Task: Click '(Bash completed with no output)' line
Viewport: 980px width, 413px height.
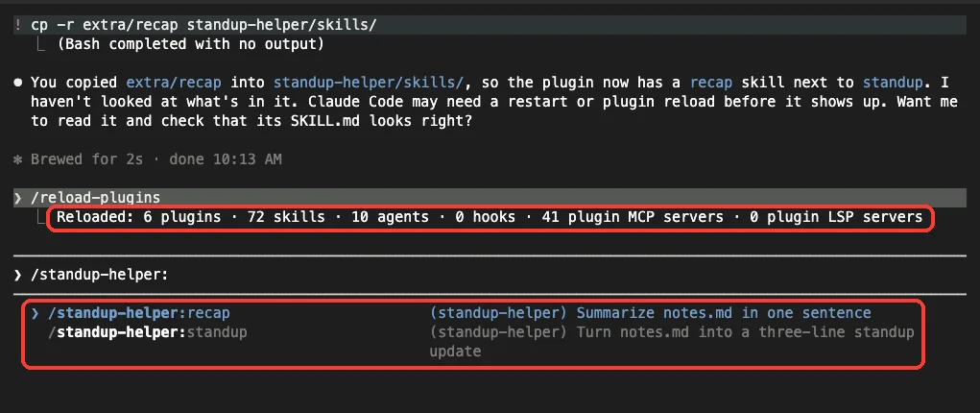Action: coord(190,44)
